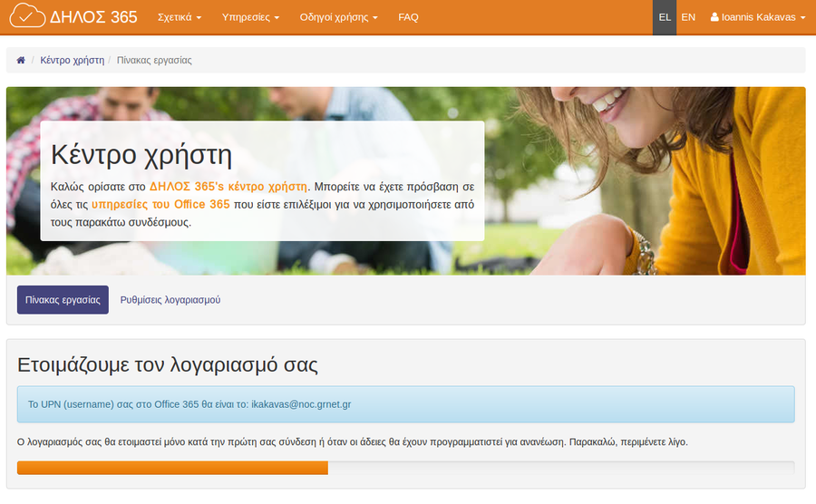Open the Υπηρεσίες dropdown menu
The image size is (816, 504).
pyautogui.click(x=251, y=17)
